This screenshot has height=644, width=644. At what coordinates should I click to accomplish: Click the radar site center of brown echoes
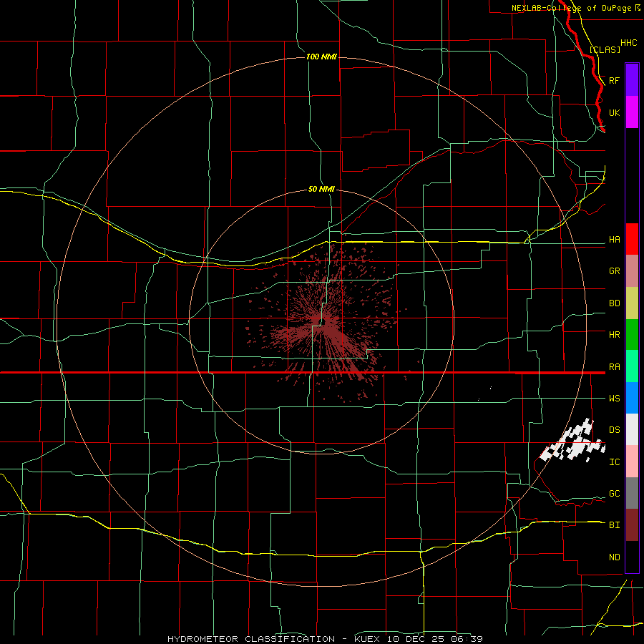pos(322,321)
